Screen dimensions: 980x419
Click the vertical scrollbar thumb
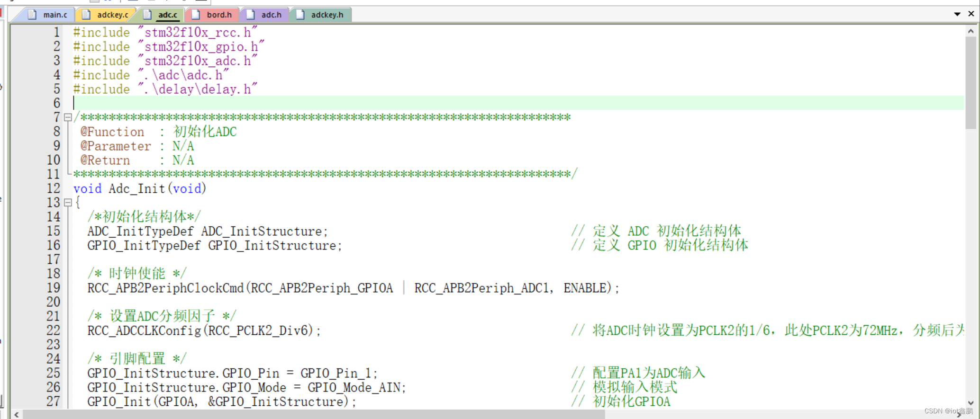click(x=971, y=82)
